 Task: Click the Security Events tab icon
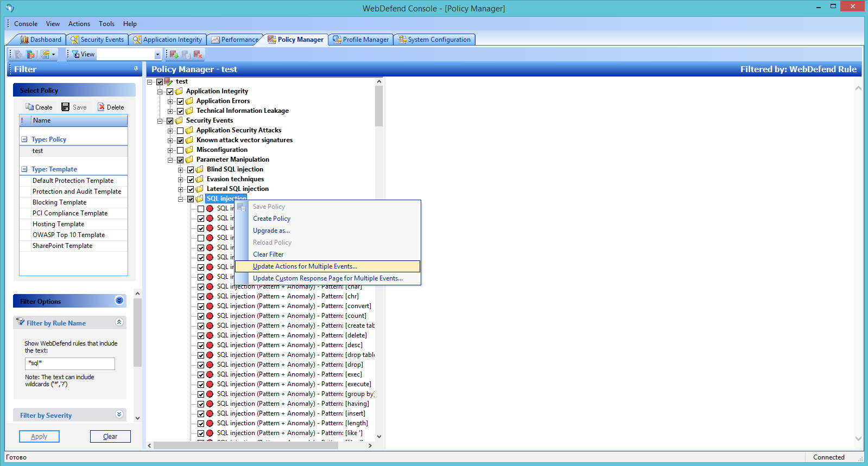click(75, 40)
